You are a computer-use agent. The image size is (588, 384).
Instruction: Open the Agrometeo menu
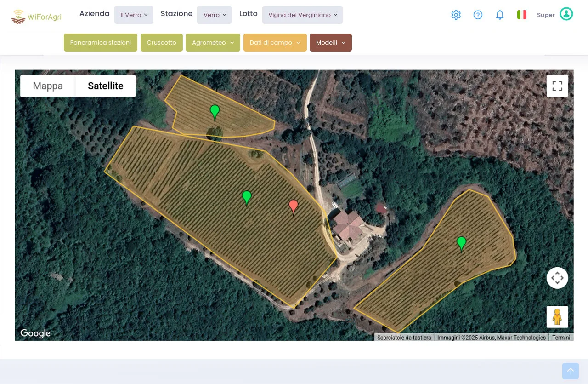[x=213, y=42]
